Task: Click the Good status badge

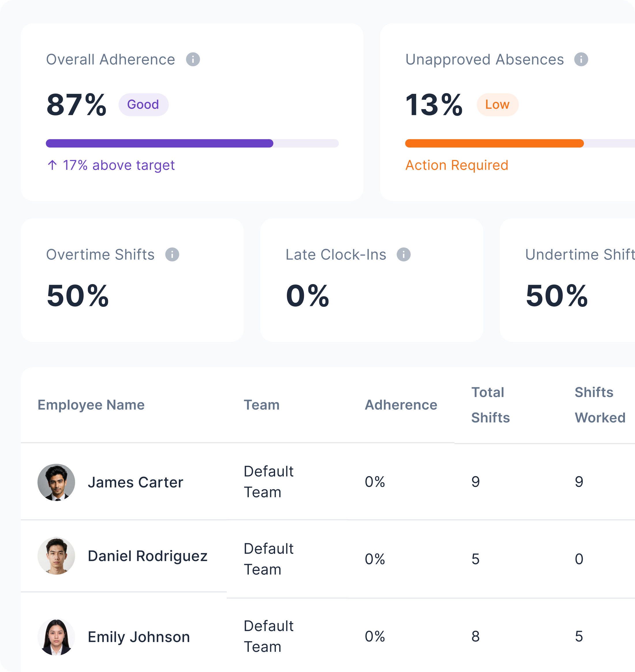Action: point(143,104)
